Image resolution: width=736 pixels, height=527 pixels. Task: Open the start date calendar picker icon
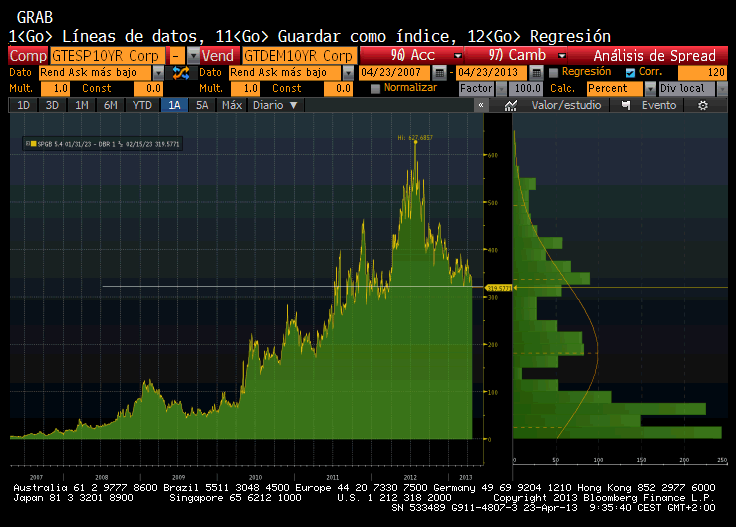tap(439, 73)
